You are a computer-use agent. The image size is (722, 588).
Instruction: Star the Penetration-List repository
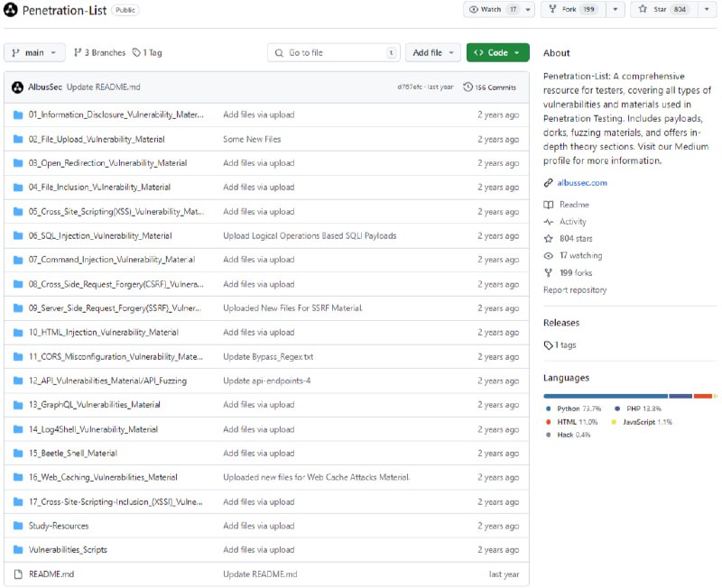tap(664, 9)
